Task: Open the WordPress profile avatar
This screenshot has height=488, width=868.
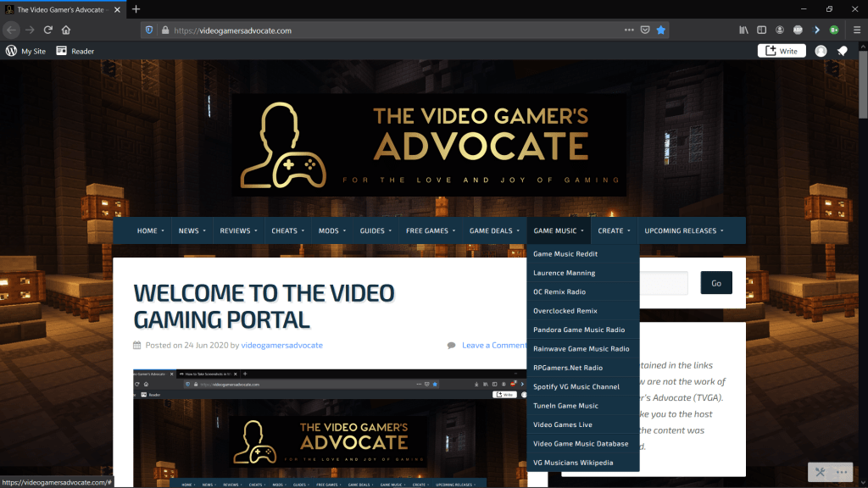Action: 821,51
